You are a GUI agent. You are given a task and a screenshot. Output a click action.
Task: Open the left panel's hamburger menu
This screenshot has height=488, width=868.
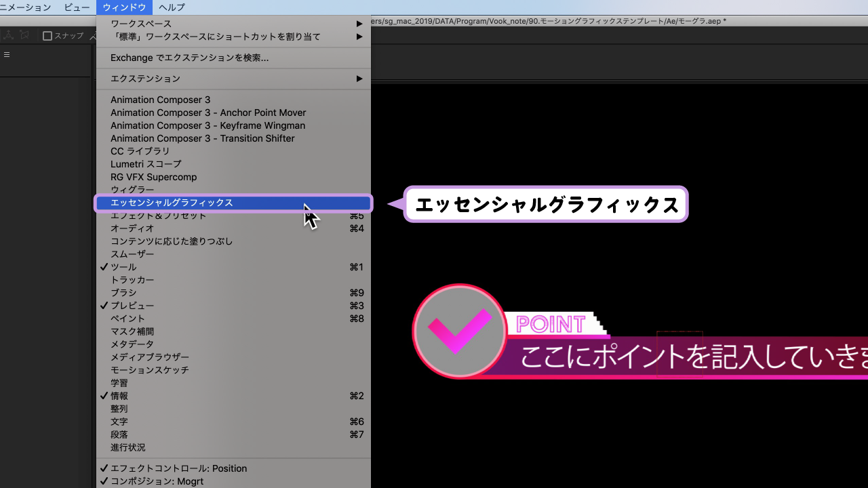tap(7, 54)
